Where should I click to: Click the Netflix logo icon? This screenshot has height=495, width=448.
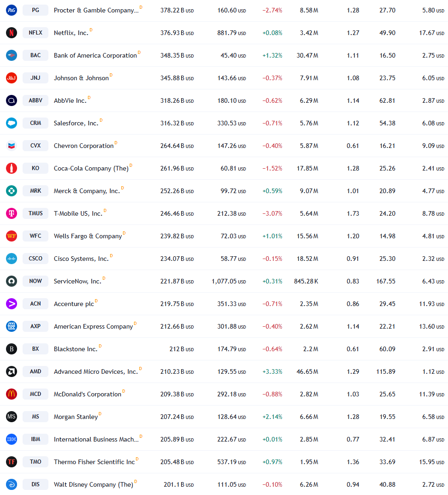click(x=12, y=33)
